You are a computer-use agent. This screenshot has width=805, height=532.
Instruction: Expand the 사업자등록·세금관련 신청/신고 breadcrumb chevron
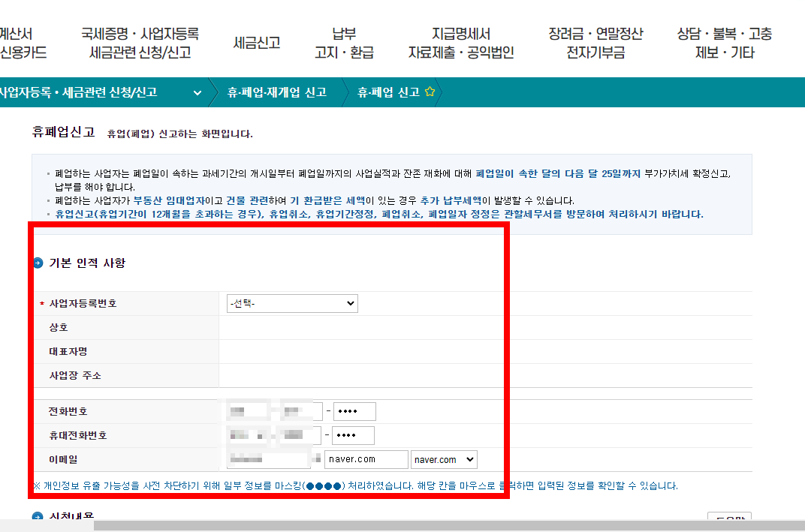(197, 92)
